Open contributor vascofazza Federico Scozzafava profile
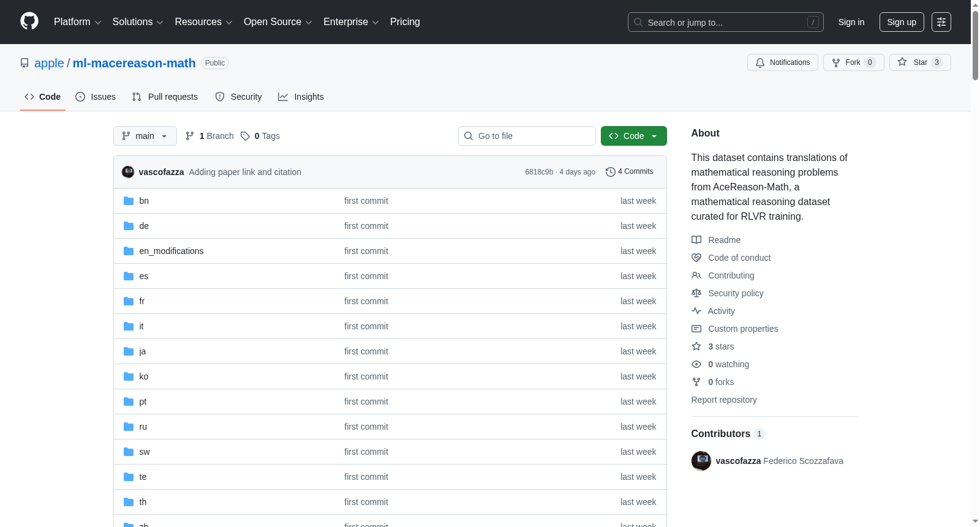Screen dimensions: 980x527 780,461
